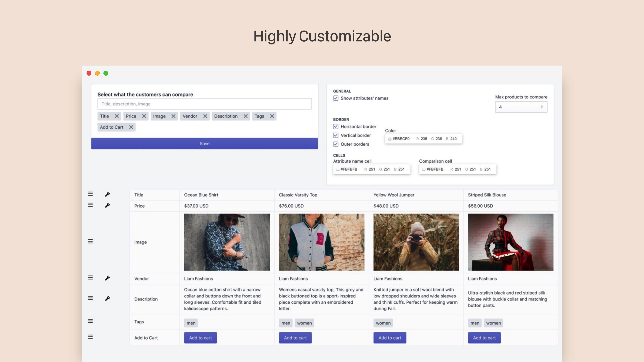Remove the Title attribute tag
The width and height of the screenshot is (644, 362).
117,116
